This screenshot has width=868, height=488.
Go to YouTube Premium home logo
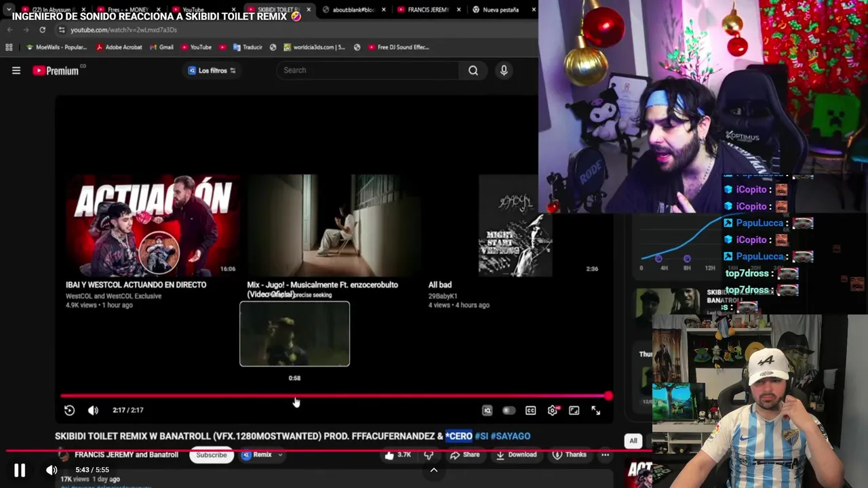coord(56,70)
